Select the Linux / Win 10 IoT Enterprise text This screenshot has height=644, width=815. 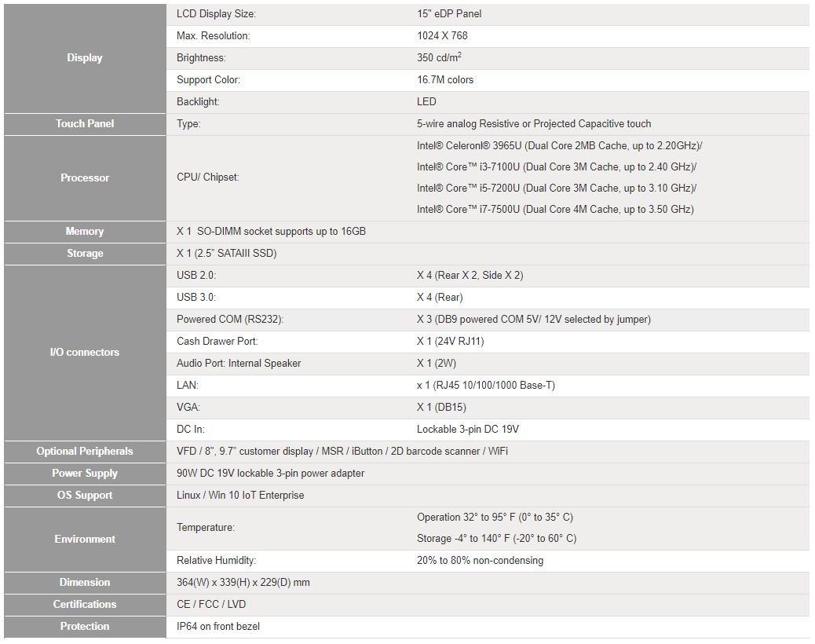click(x=240, y=496)
